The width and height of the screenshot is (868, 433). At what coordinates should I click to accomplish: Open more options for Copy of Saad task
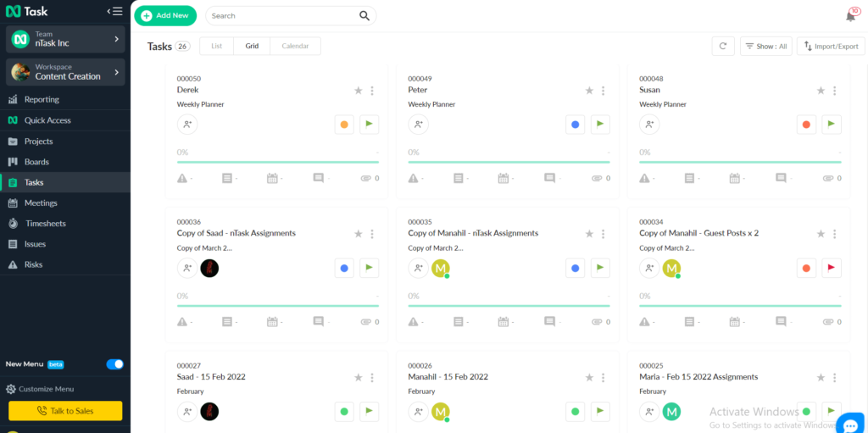pyautogui.click(x=372, y=234)
